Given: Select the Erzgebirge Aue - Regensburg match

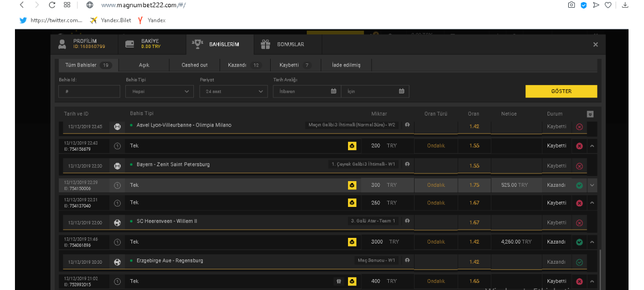Looking at the screenshot, I should point(170,261).
